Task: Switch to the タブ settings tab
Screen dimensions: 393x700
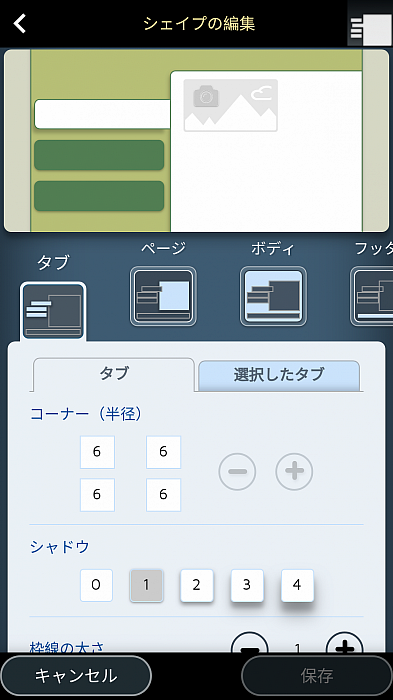Action: coord(114,374)
